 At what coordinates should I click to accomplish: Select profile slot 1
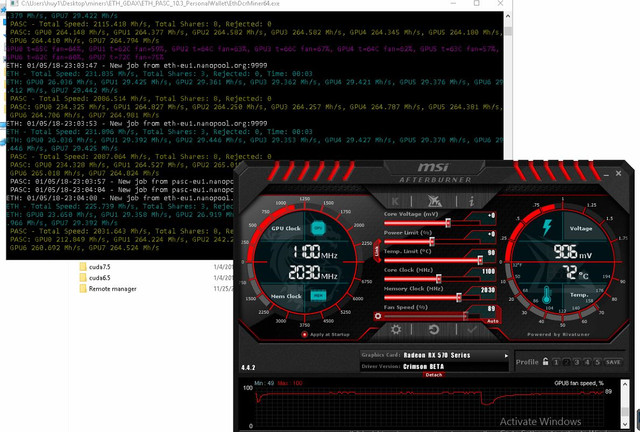click(556, 362)
